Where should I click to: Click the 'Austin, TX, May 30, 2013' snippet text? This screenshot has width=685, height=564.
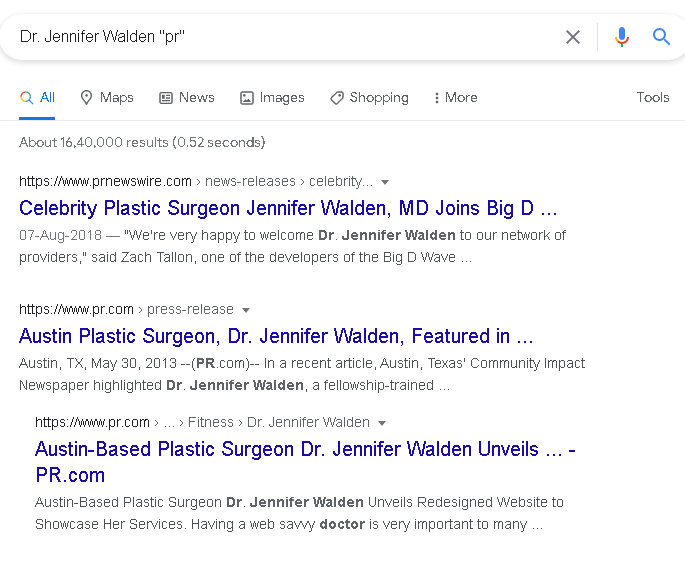(x=98, y=363)
